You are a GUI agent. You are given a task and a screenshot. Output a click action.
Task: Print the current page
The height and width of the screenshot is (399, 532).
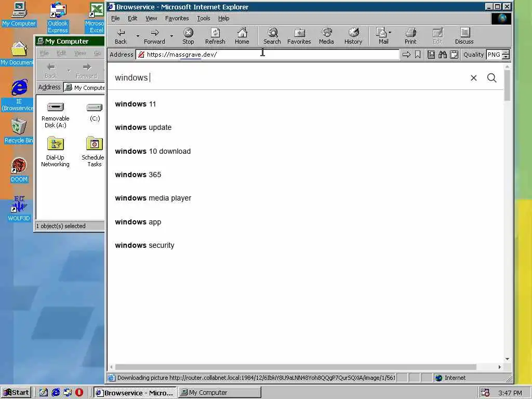[410, 36]
